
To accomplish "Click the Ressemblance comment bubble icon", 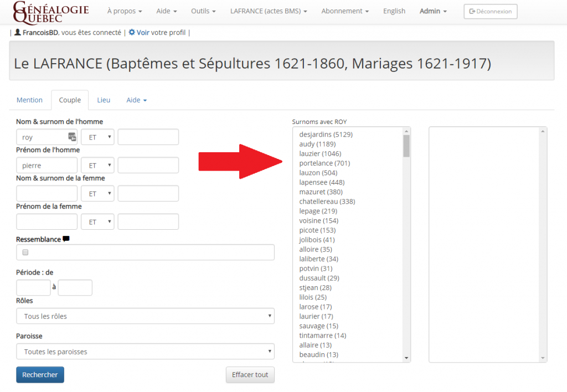I will click(66, 239).
